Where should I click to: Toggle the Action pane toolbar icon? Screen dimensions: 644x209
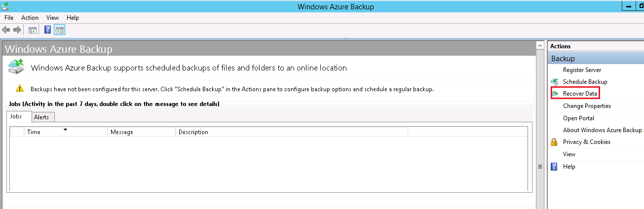click(x=59, y=30)
